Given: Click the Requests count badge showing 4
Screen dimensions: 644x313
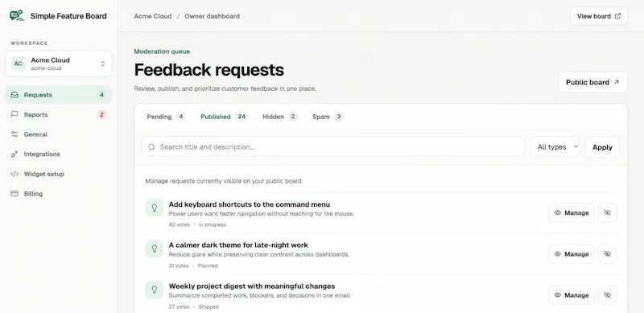Looking at the screenshot, I should coord(102,95).
